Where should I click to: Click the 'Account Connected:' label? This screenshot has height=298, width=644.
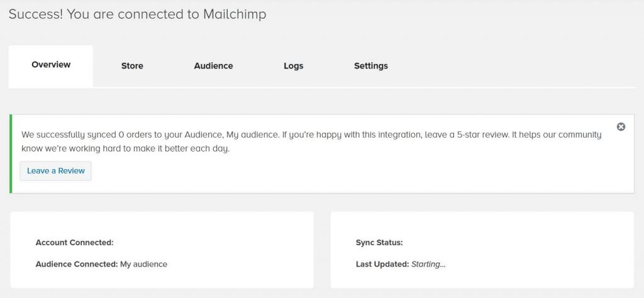pos(74,243)
